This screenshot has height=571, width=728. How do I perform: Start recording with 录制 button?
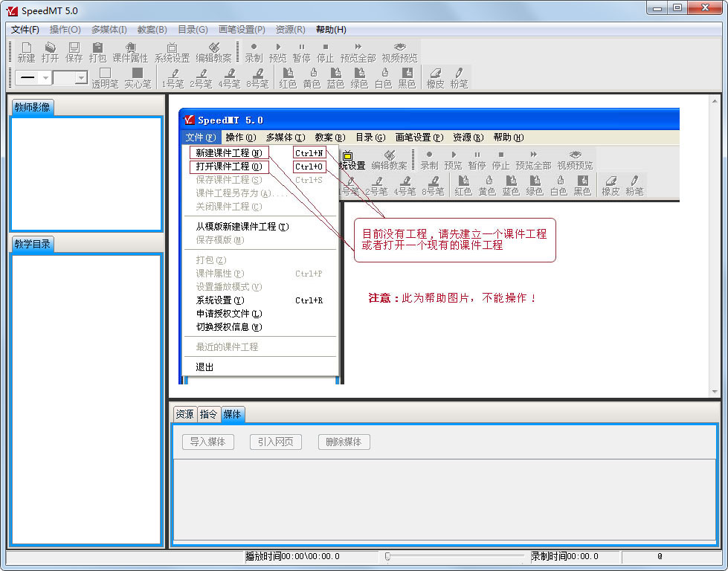click(x=254, y=52)
